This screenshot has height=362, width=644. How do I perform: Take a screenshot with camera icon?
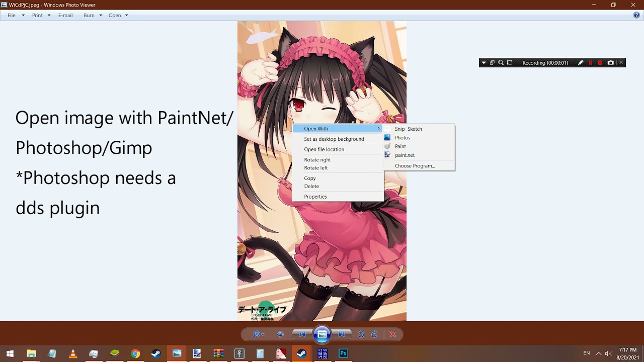tap(610, 63)
